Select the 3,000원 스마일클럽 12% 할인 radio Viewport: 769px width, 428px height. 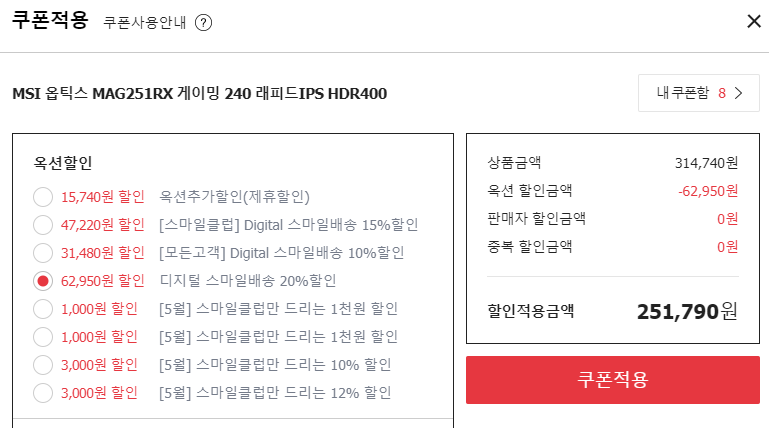pos(43,393)
